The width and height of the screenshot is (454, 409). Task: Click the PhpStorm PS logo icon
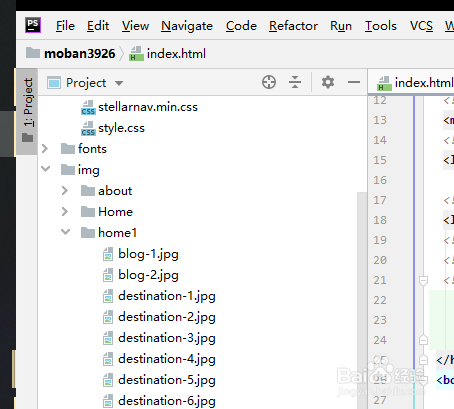[x=33, y=25]
